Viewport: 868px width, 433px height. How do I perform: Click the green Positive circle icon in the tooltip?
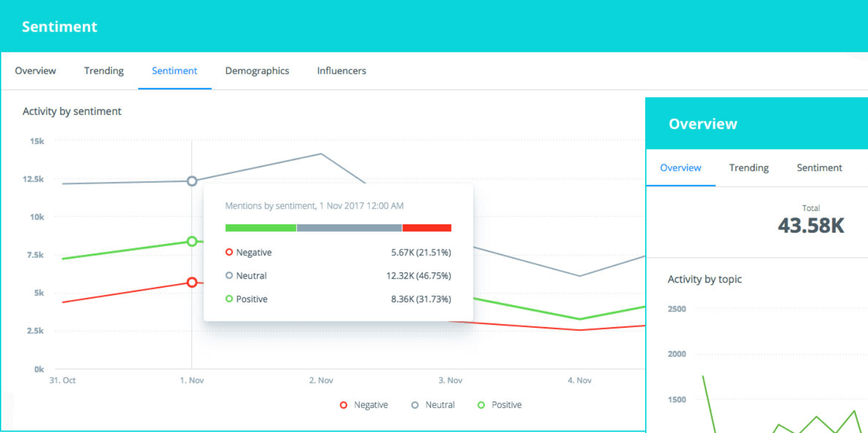[231, 299]
